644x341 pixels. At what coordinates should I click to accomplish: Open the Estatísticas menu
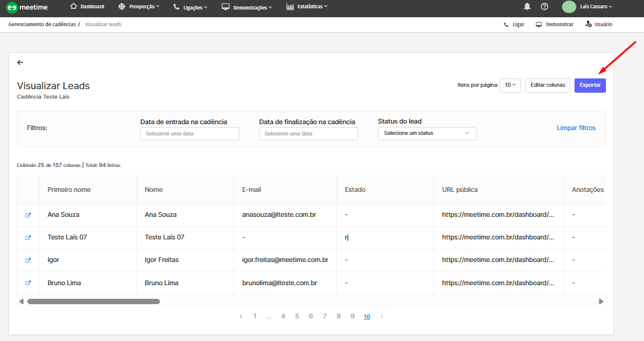[307, 7]
